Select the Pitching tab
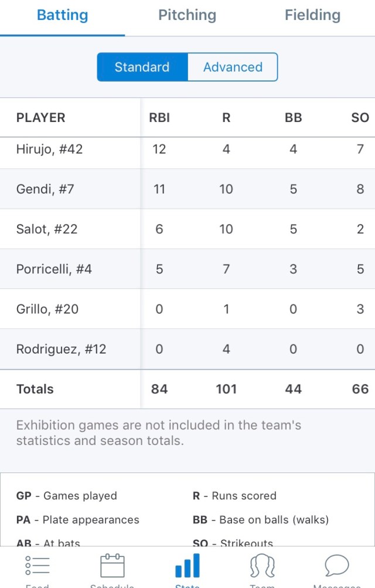 tap(187, 15)
